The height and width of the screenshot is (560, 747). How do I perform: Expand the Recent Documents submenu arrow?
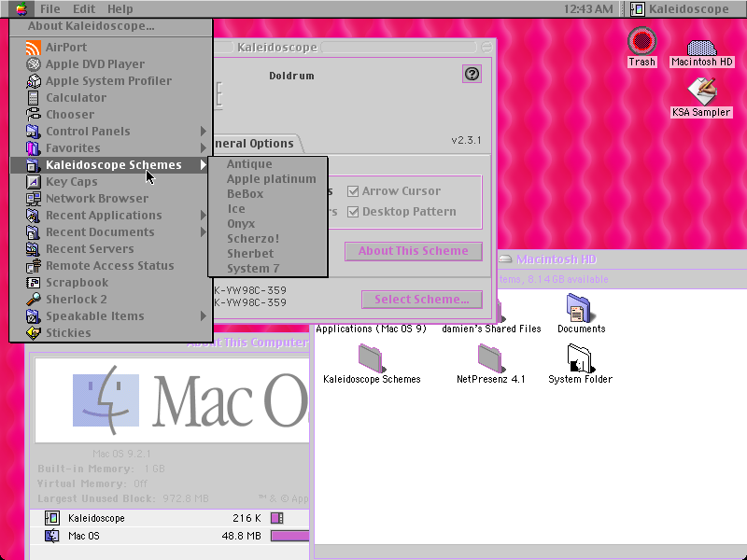(x=204, y=231)
